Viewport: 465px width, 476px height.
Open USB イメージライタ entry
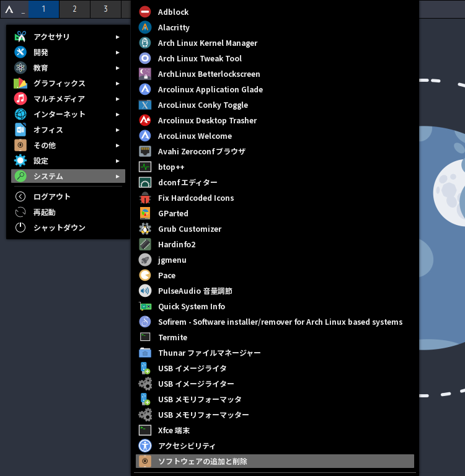(x=275, y=368)
